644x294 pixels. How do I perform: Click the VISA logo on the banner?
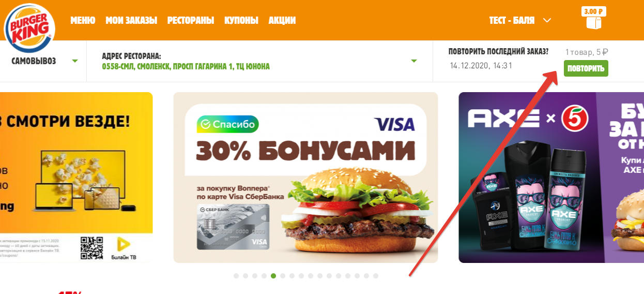394,124
